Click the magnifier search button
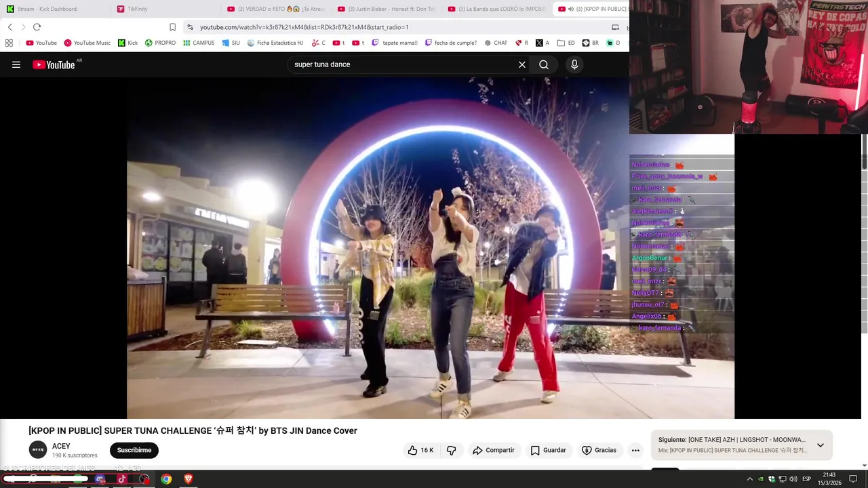This screenshot has width=868, height=488. pyautogui.click(x=544, y=64)
